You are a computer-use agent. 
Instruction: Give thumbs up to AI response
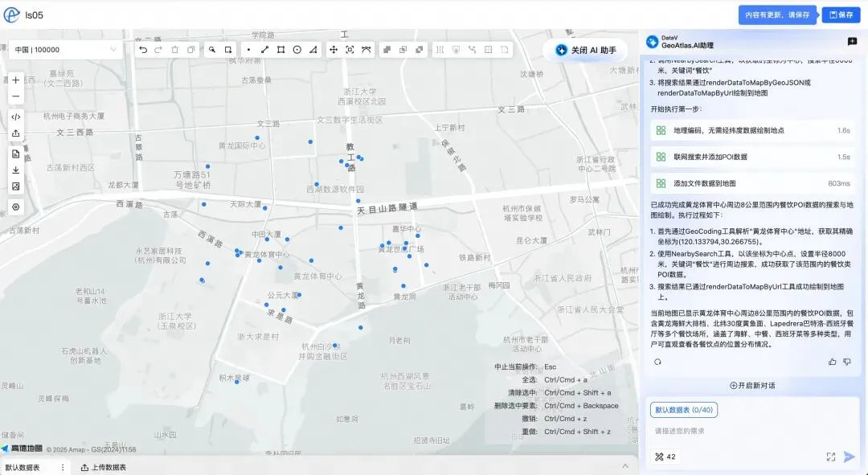pyautogui.click(x=832, y=362)
